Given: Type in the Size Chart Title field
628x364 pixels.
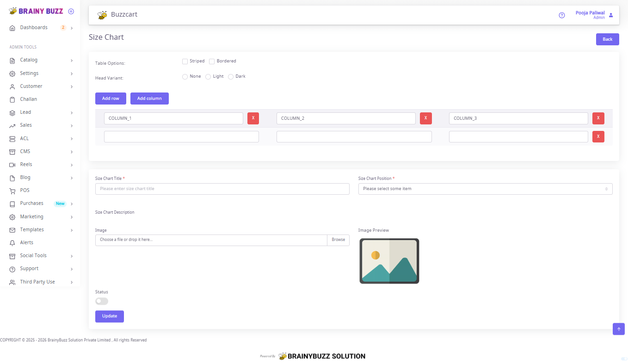Looking at the screenshot, I should (x=222, y=189).
